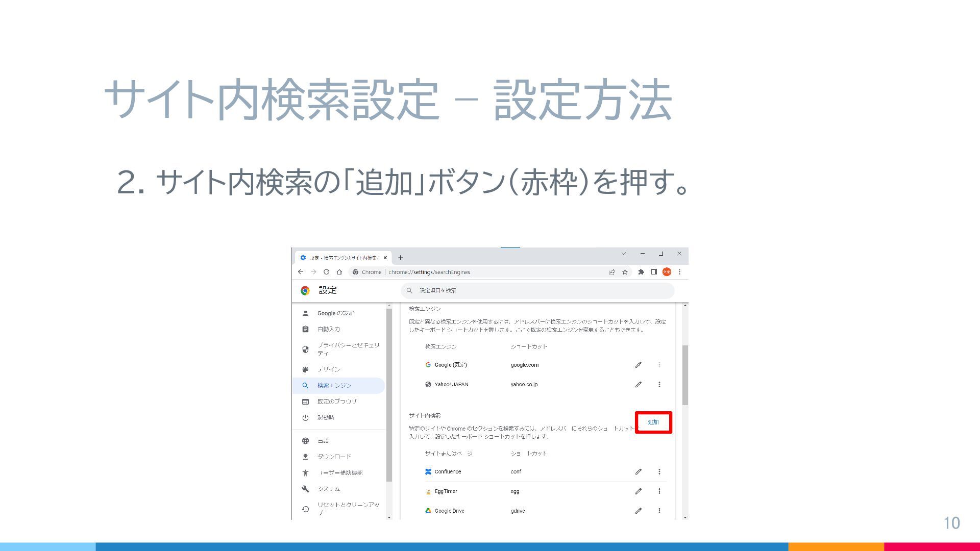The height and width of the screenshot is (551, 980).
Task: Open tab search chevron in title bar
Action: [624, 254]
